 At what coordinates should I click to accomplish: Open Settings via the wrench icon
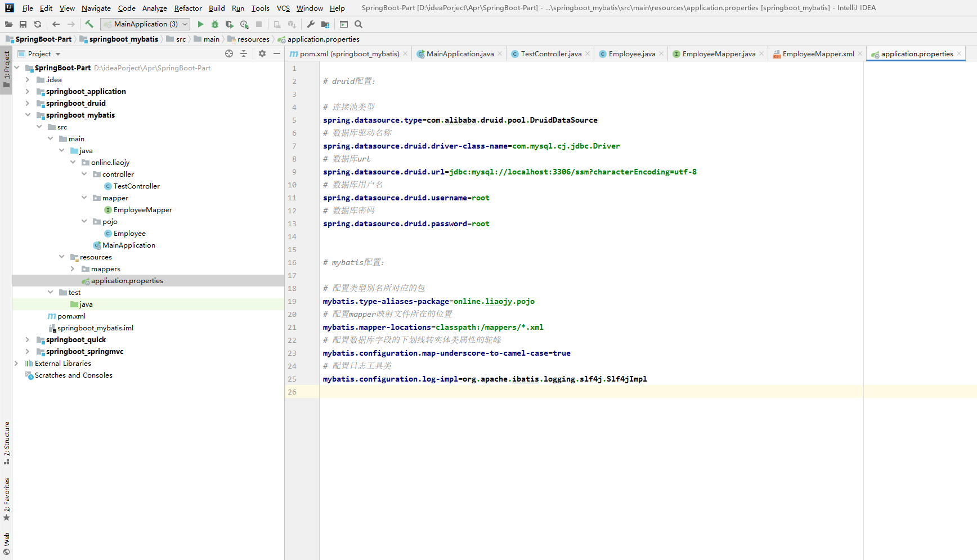pyautogui.click(x=311, y=24)
